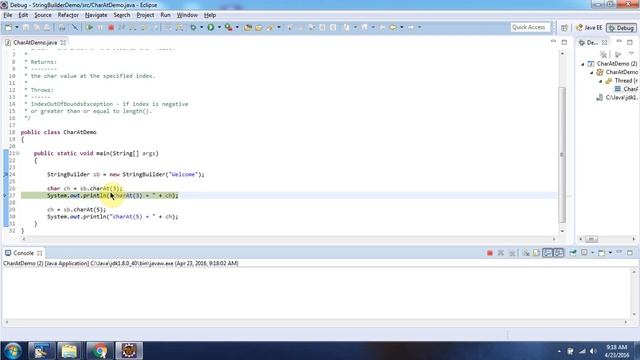Open Google Chrome from the taskbar
The height and width of the screenshot is (360, 640).
click(99, 351)
